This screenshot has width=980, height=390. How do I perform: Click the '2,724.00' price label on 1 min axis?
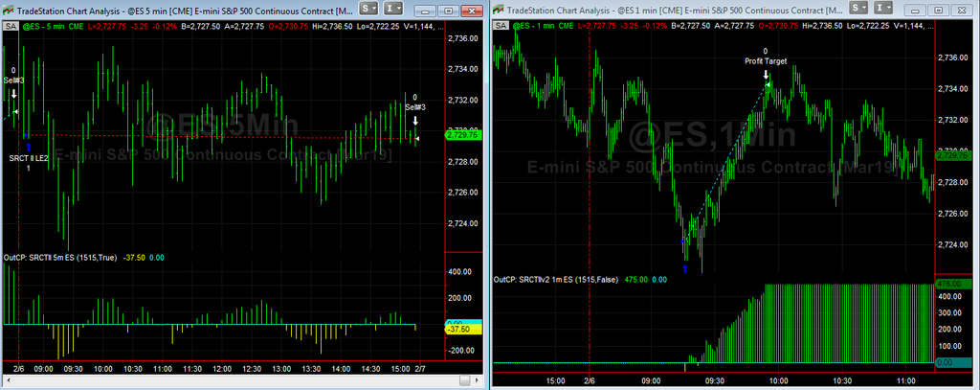(952, 244)
